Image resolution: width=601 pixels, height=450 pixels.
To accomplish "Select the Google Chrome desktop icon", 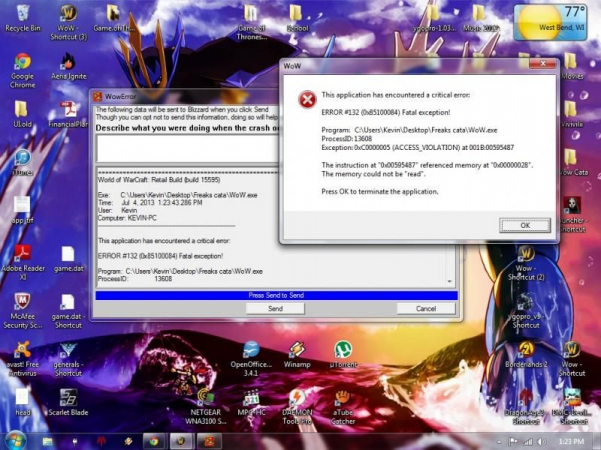I will pyautogui.click(x=23, y=71).
